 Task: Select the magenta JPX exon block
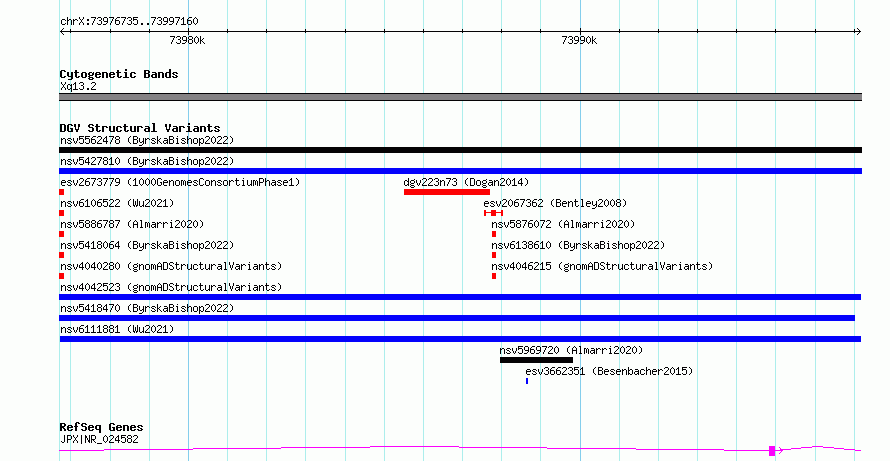[772, 451]
